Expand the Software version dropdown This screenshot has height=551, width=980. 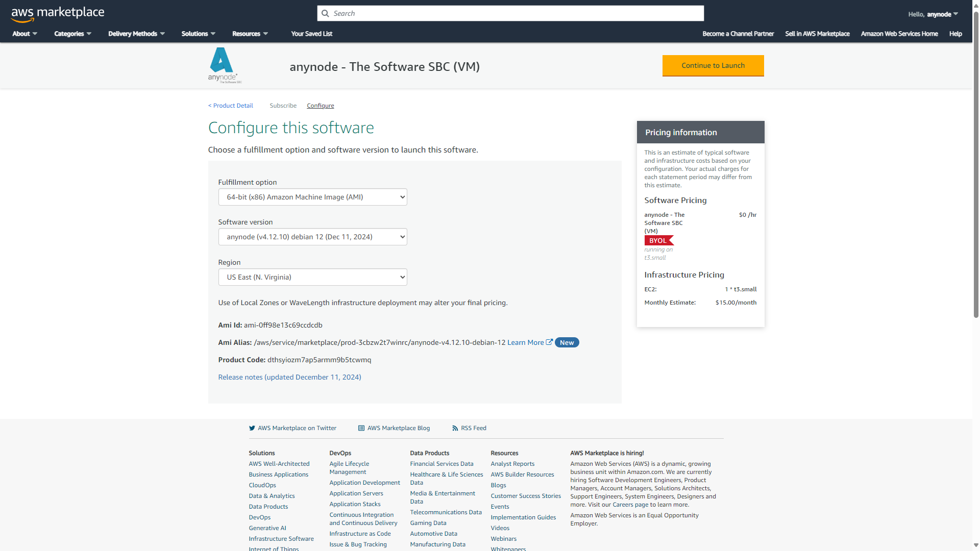[x=312, y=236]
